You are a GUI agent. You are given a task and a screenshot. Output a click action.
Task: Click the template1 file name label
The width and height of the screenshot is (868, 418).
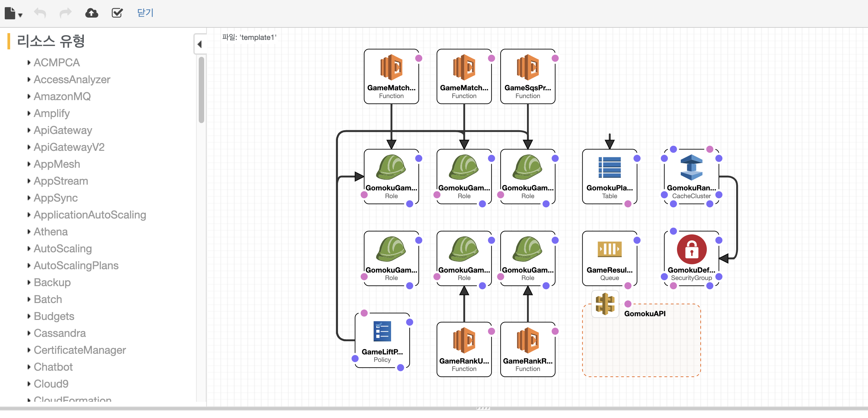point(249,37)
